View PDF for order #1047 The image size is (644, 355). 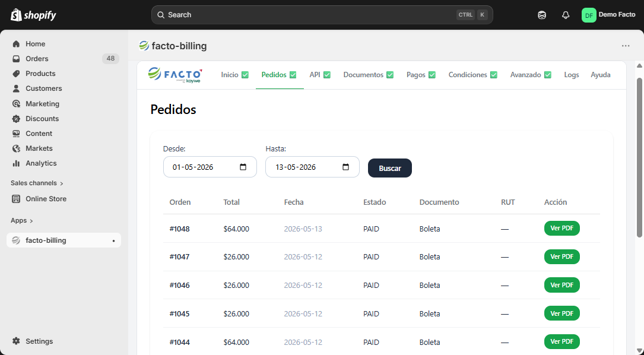pos(562,257)
